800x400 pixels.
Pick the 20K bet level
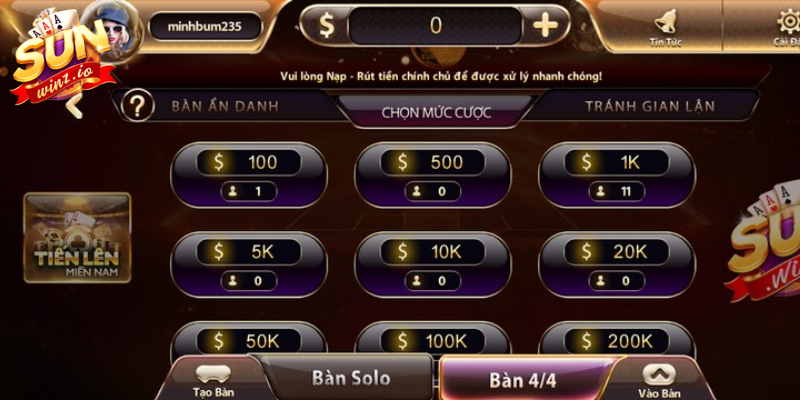click(617, 265)
